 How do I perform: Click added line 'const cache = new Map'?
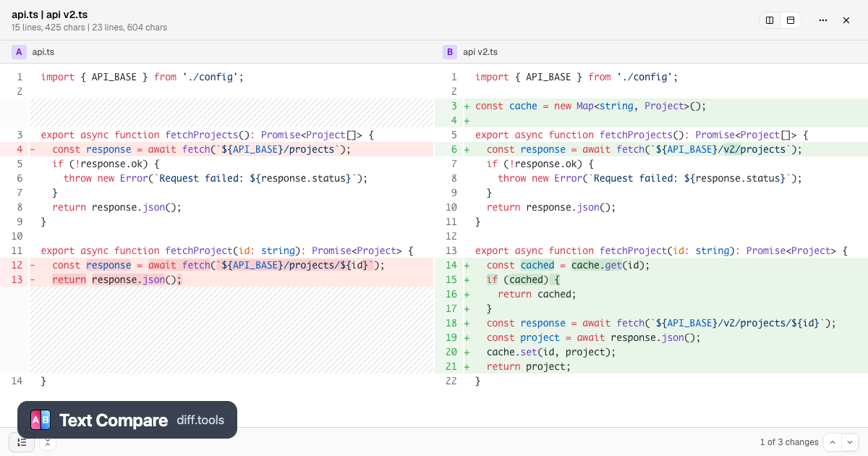click(590, 106)
